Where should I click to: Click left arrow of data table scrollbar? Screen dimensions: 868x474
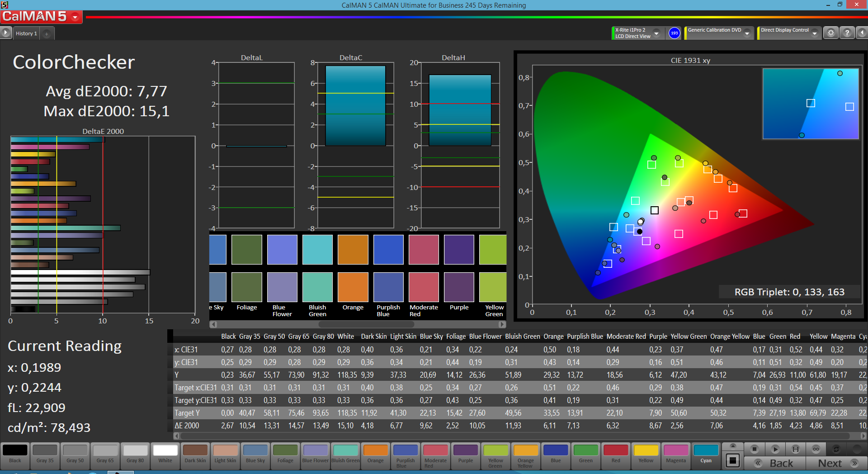click(177, 436)
